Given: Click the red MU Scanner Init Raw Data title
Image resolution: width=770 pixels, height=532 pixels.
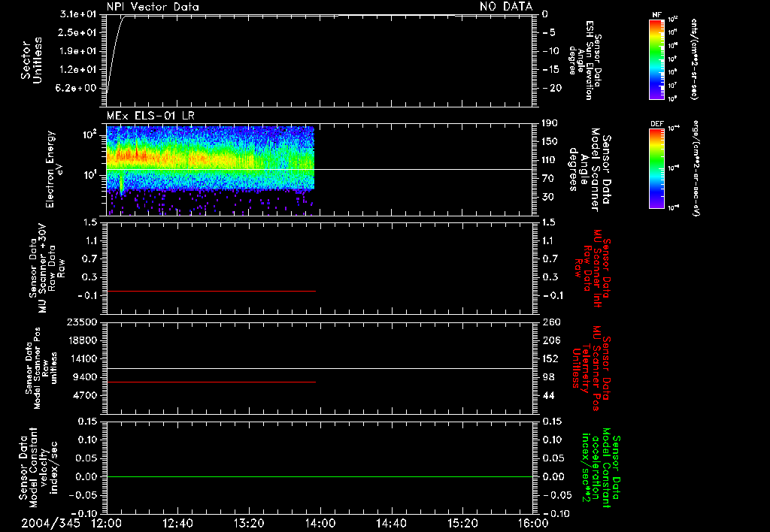Looking at the screenshot, I should 592,268.
